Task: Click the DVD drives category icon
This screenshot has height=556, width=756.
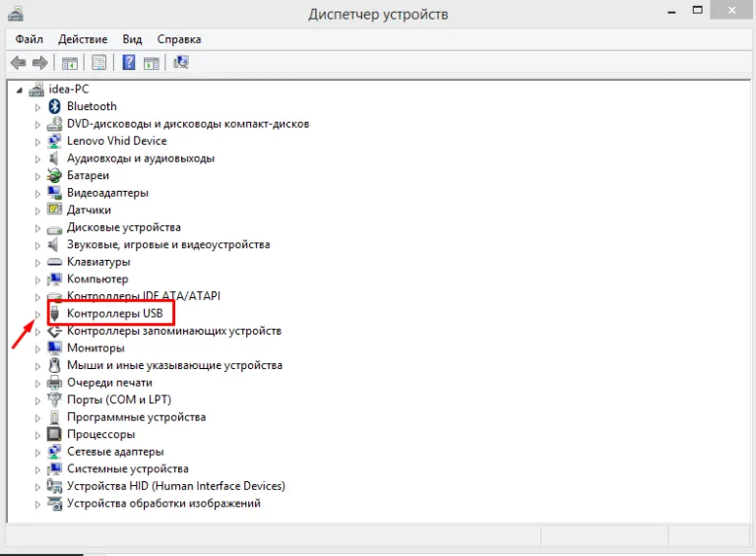Action: pos(54,124)
